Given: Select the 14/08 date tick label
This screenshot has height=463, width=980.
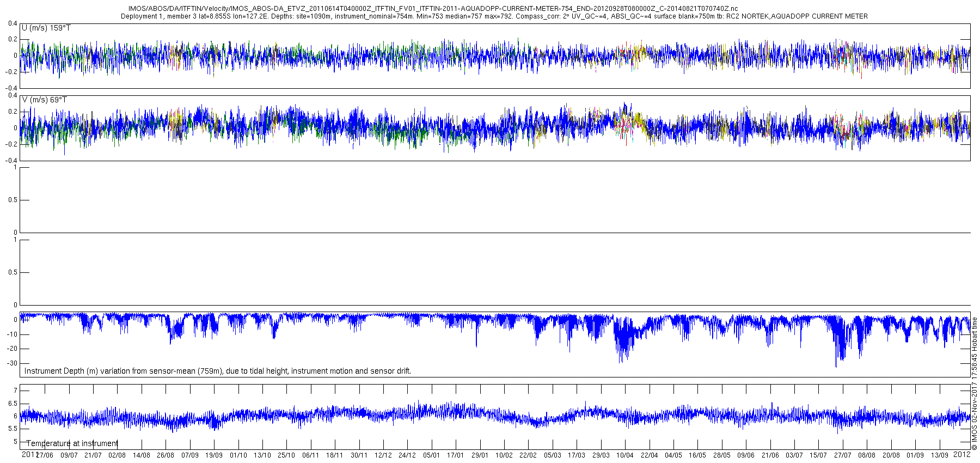Looking at the screenshot, I should 142,455.
